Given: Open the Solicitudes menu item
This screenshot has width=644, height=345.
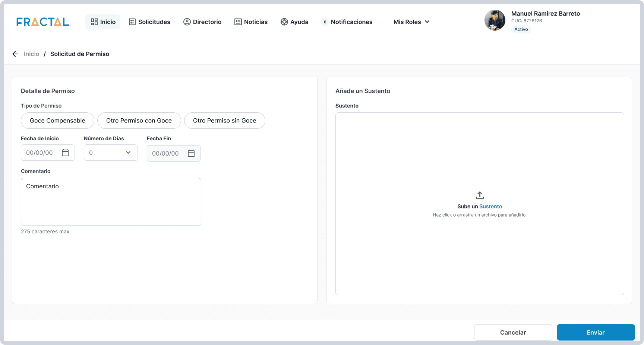Looking at the screenshot, I should click(x=149, y=22).
